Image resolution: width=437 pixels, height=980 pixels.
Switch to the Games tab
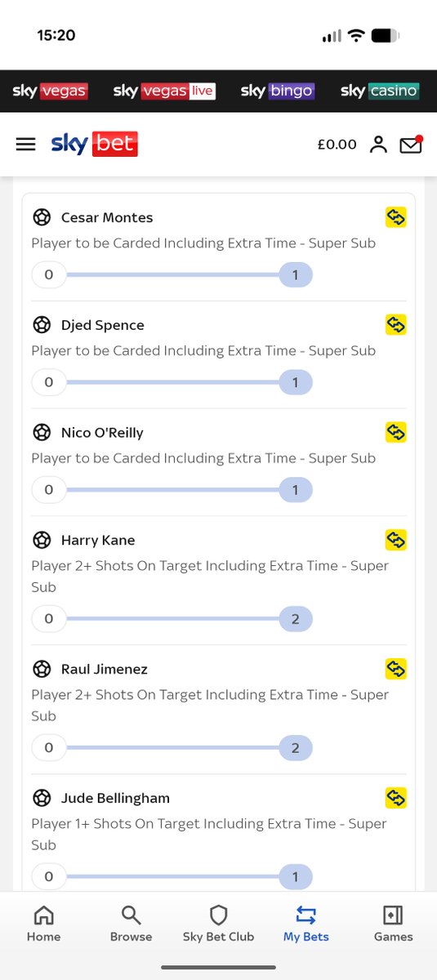pyautogui.click(x=393, y=924)
